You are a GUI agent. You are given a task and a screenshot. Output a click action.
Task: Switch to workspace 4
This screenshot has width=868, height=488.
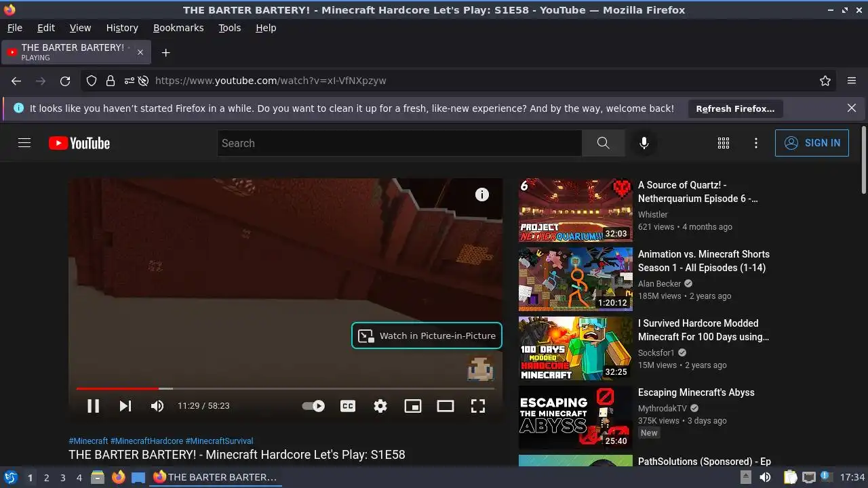point(79,477)
